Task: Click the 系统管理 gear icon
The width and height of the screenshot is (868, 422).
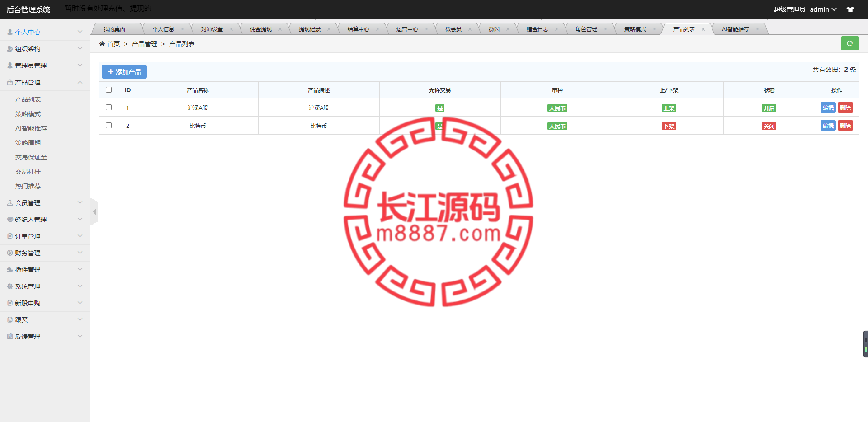Action: 10,286
